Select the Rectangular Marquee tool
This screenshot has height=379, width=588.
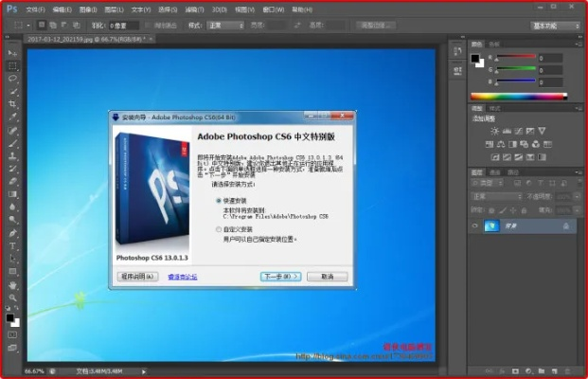(x=12, y=66)
